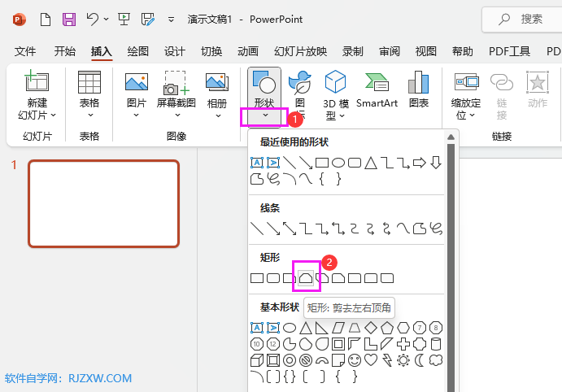Click the 图表 chart icon
The height and width of the screenshot is (392, 562).
pyautogui.click(x=419, y=91)
